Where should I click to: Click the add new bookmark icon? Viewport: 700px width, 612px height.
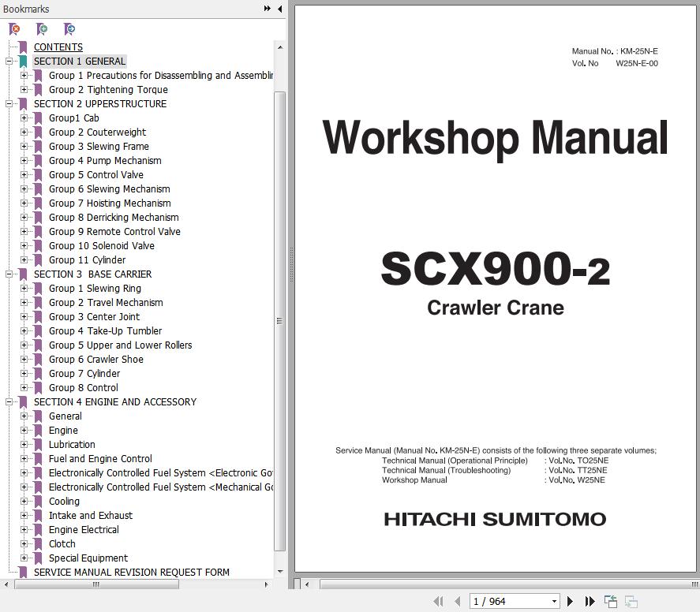click(x=42, y=29)
